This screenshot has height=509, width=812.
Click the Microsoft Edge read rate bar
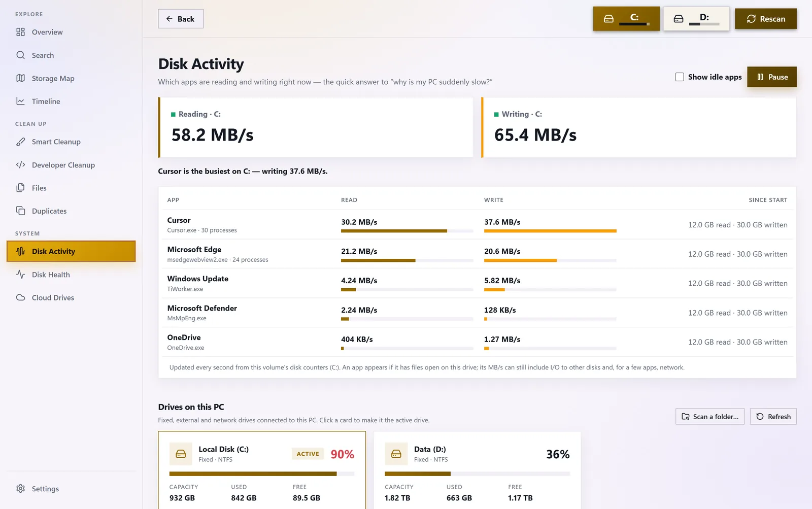[x=407, y=260]
